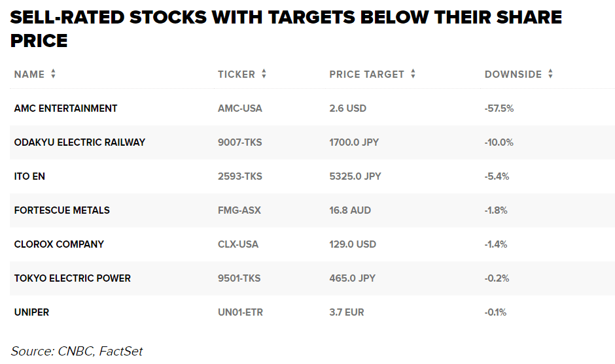
Task: Select the PRICE TARGET column header
Action: click(366, 74)
